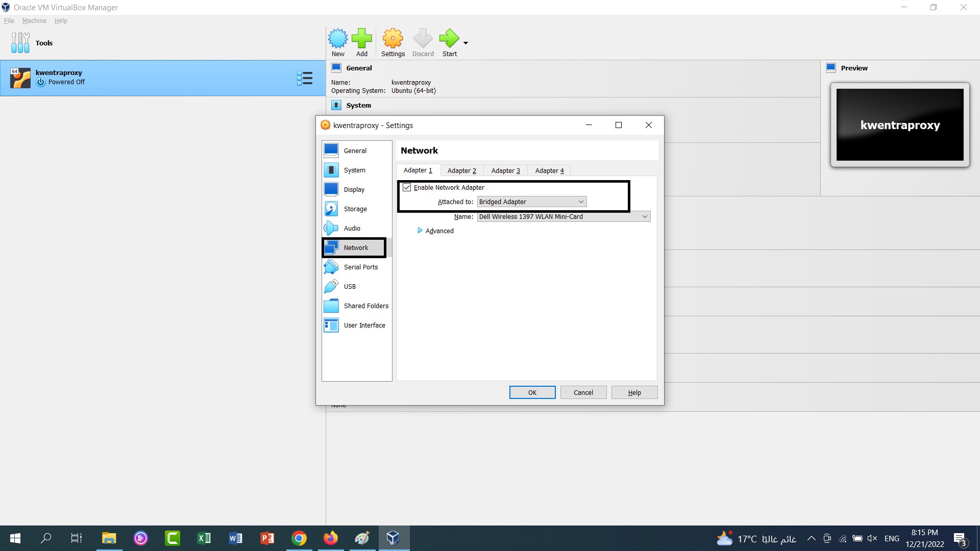This screenshot has width=980, height=551.
Task: Open Firefox from the taskbar
Action: (331, 538)
